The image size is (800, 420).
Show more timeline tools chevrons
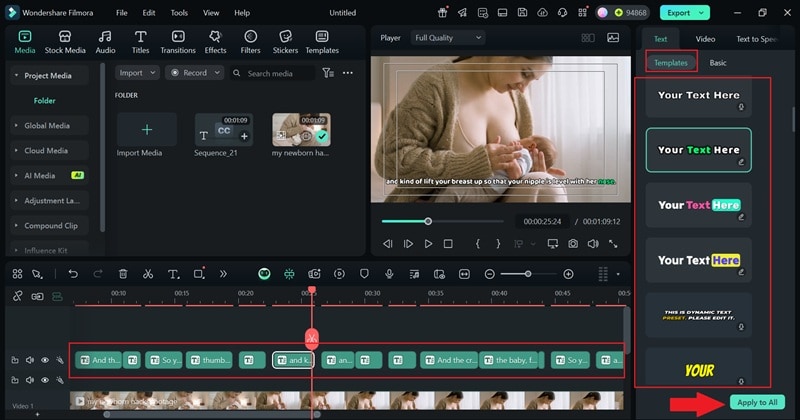(x=223, y=274)
